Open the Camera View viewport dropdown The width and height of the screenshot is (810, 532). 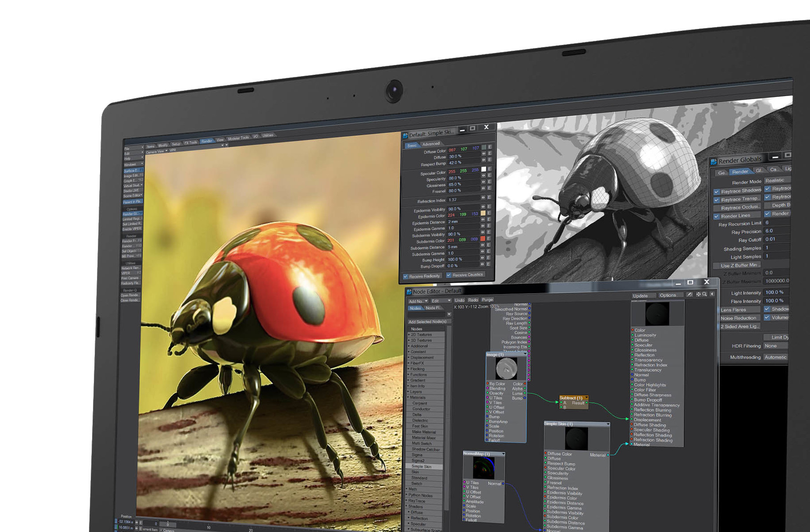[x=157, y=152]
